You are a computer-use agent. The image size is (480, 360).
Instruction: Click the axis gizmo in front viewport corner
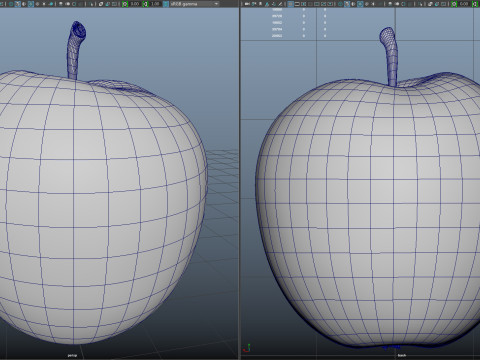coord(247,348)
